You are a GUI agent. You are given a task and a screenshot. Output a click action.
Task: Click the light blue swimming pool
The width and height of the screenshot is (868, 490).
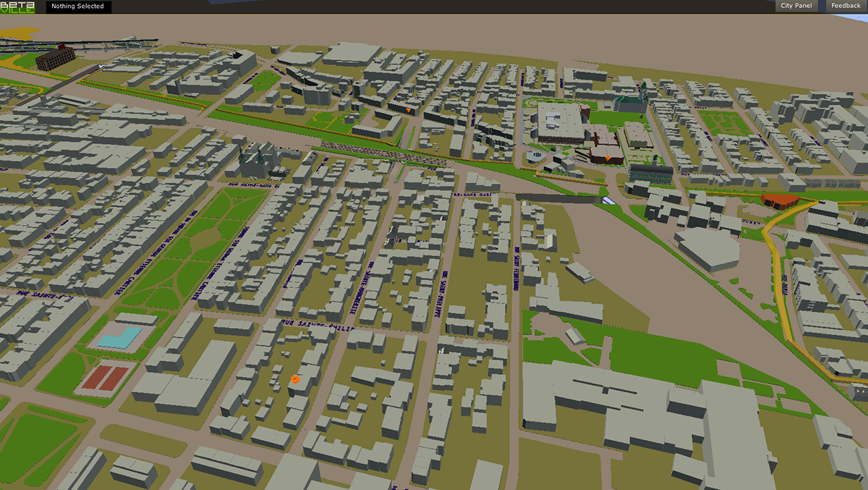point(119,338)
